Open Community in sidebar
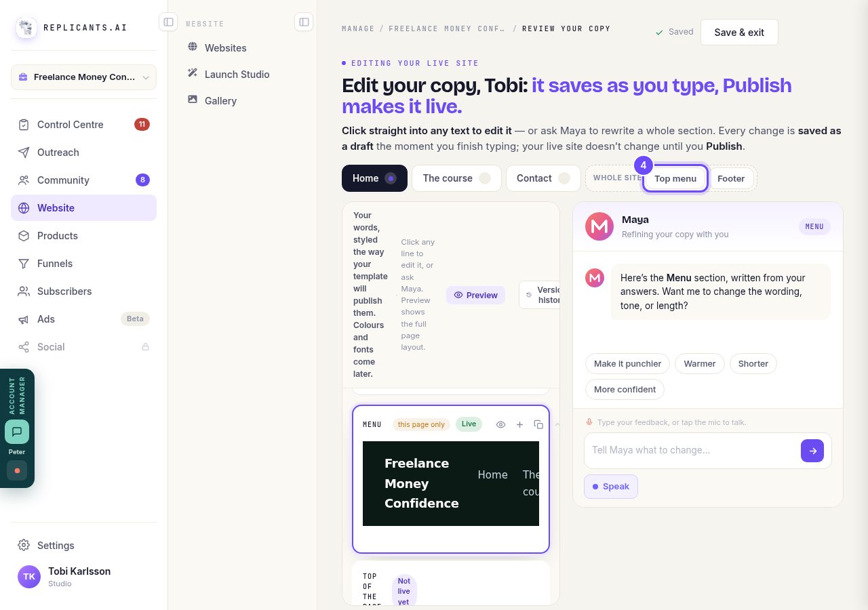The image size is (868, 610). tap(83, 180)
